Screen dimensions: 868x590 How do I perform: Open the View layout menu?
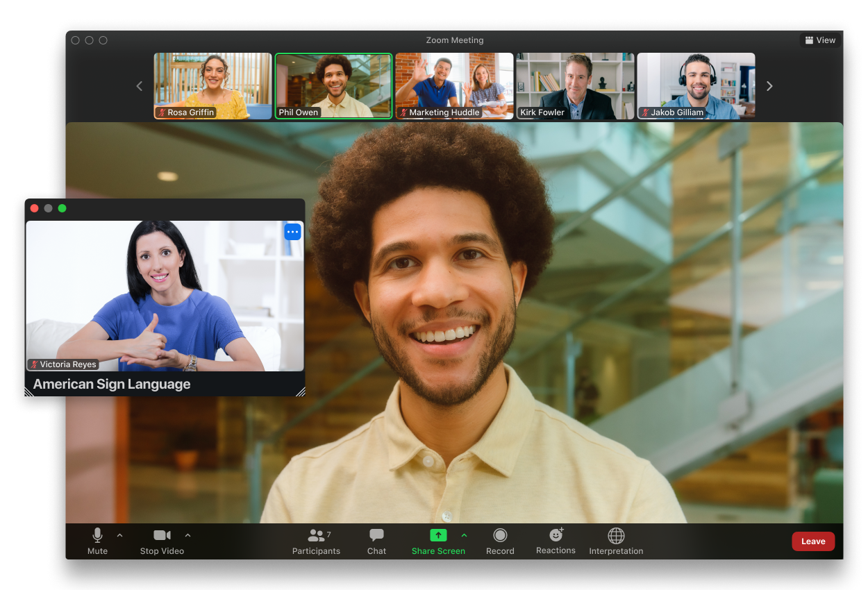point(820,40)
